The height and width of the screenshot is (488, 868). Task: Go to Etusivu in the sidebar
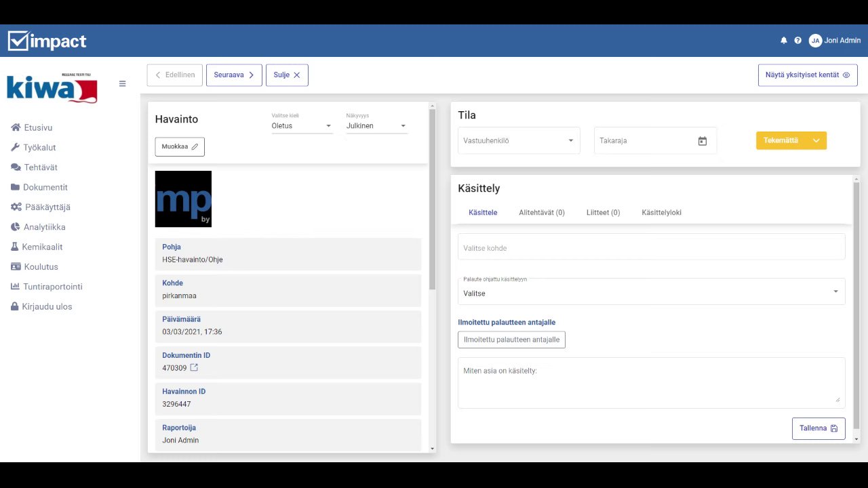click(x=38, y=127)
